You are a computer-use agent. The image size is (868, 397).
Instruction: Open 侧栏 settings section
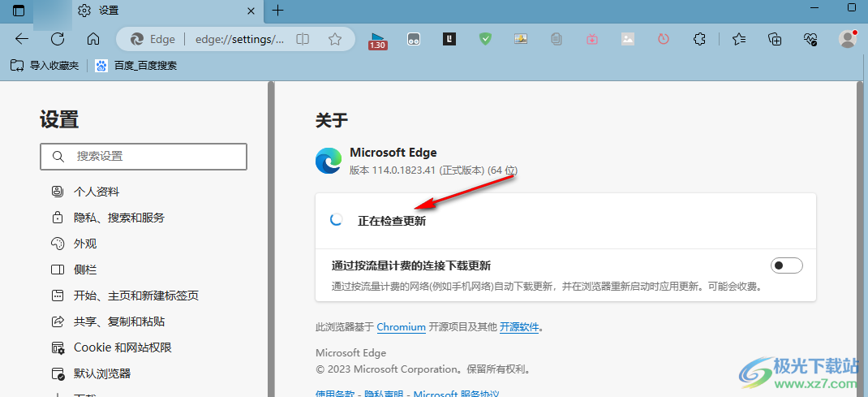click(x=74, y=270)
